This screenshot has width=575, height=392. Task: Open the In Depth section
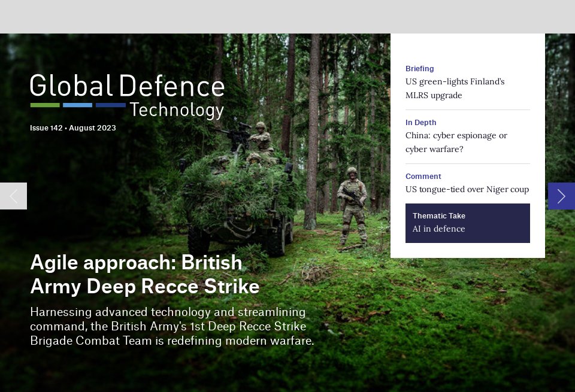coord(420,122)
